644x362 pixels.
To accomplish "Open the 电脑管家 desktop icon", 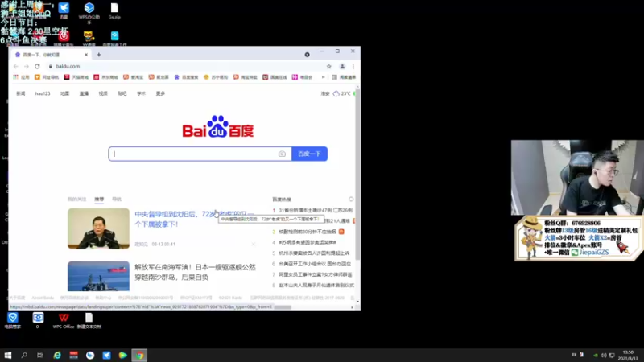I will click(x=13, y=320).
